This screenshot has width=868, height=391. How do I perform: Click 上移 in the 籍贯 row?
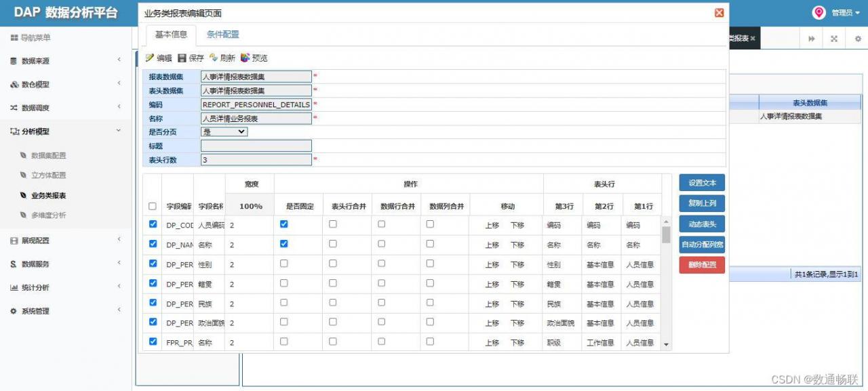(x=492, y=285)
